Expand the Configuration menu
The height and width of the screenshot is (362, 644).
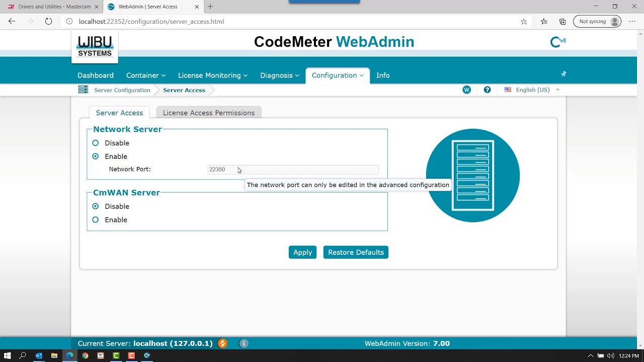[x=338, y=75]
